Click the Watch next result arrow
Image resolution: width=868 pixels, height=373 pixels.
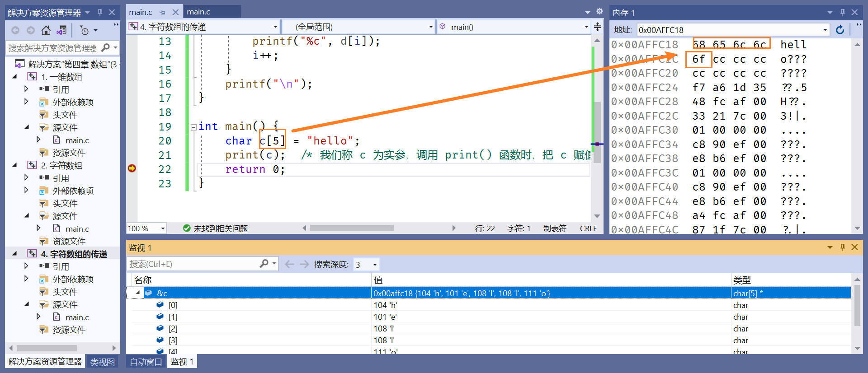click(304, 264)
